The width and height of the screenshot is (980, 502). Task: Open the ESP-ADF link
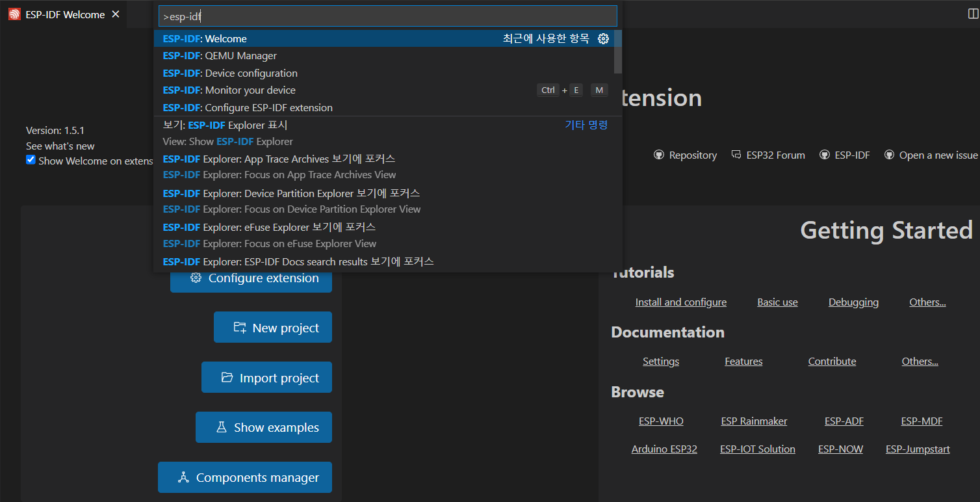[844, 421]
